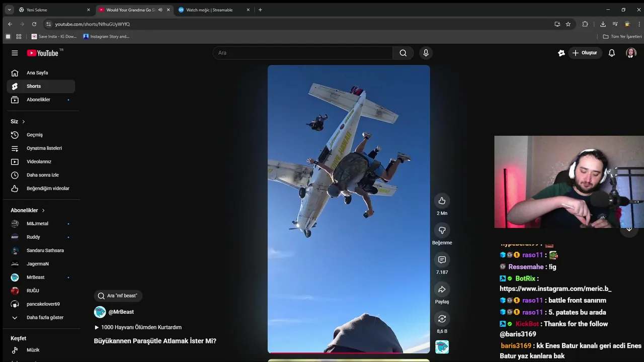
Task: Open the 1000 Hayvanı Ölümden Kurtardım video link
Action: (x=138, y=327)
